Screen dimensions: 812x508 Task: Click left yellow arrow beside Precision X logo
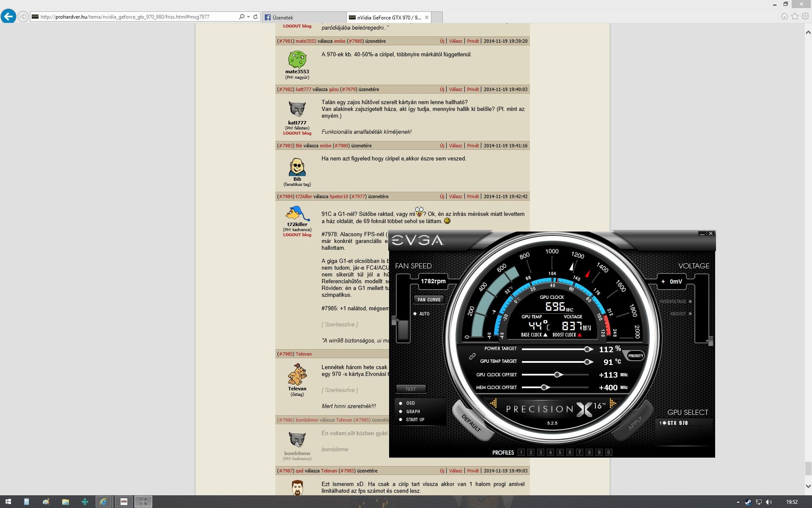pos(494,403)
